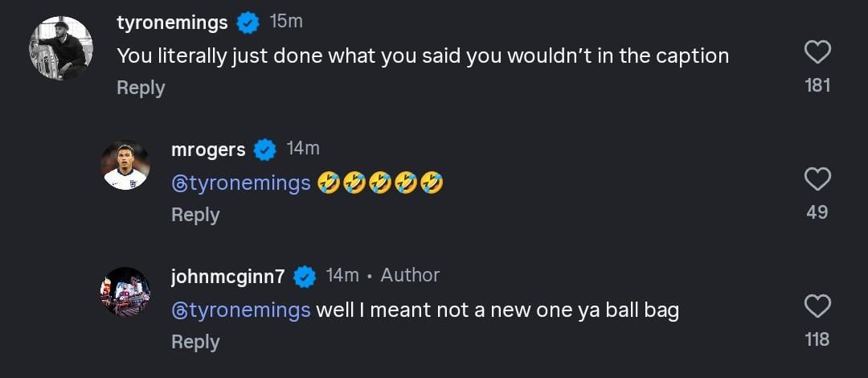This screenshot has width=868, height=378.
Task: Click johnmcginn7's blue verified badge
Action: click(x=305, y=277)
